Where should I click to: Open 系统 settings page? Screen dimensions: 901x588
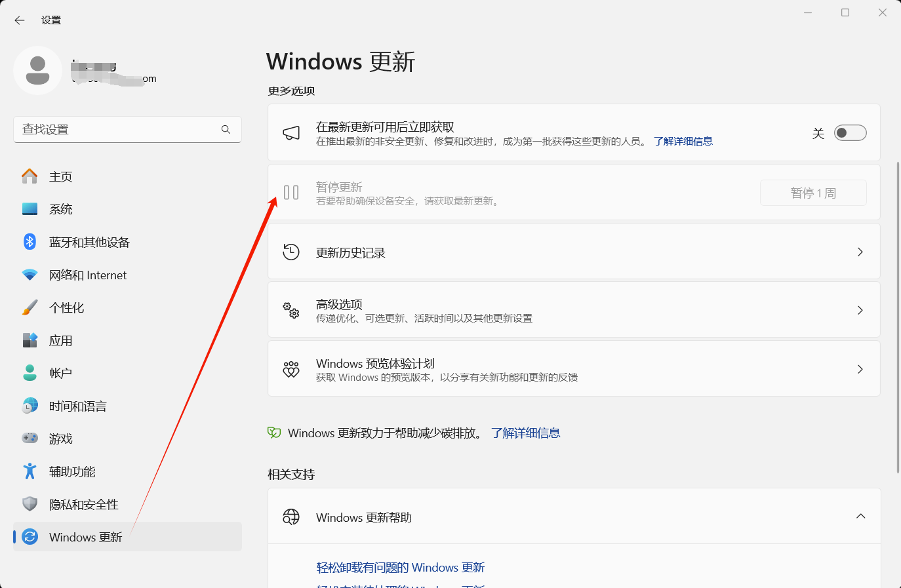click(x=127, y=209)
